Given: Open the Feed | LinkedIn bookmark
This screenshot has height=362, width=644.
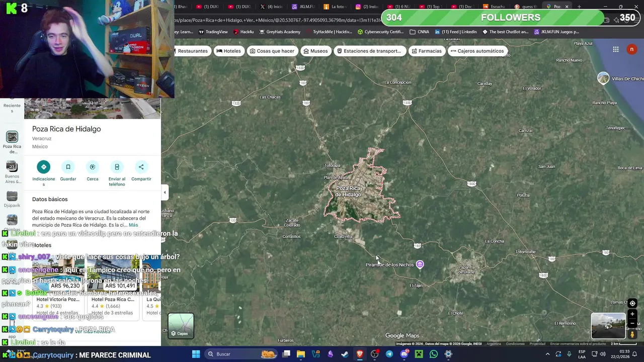Looking at the screenshot, I should pos(456,32).
